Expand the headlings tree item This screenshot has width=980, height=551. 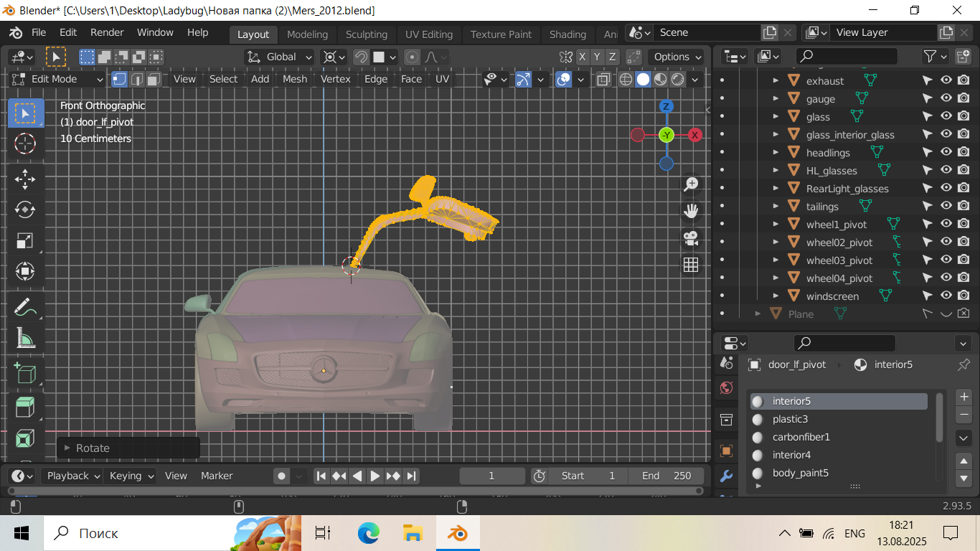coord(776,153)
